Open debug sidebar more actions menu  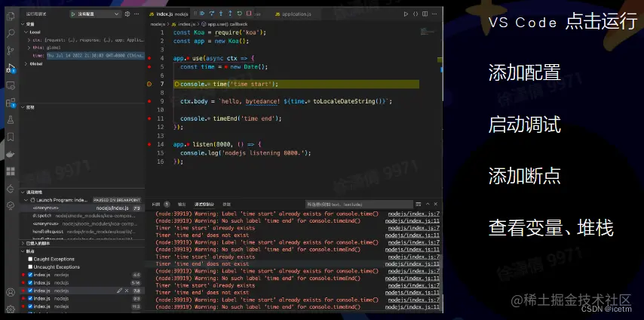[x=137, y=14]
